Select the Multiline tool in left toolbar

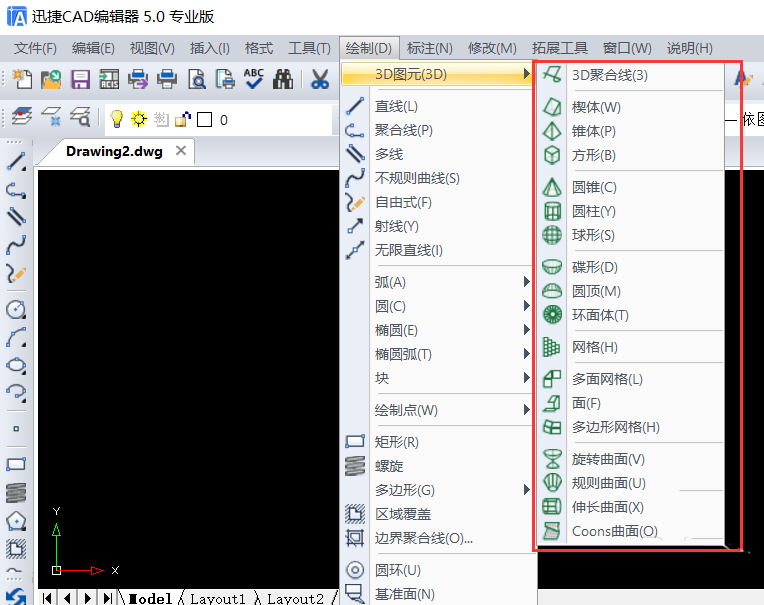coord(16,217)
